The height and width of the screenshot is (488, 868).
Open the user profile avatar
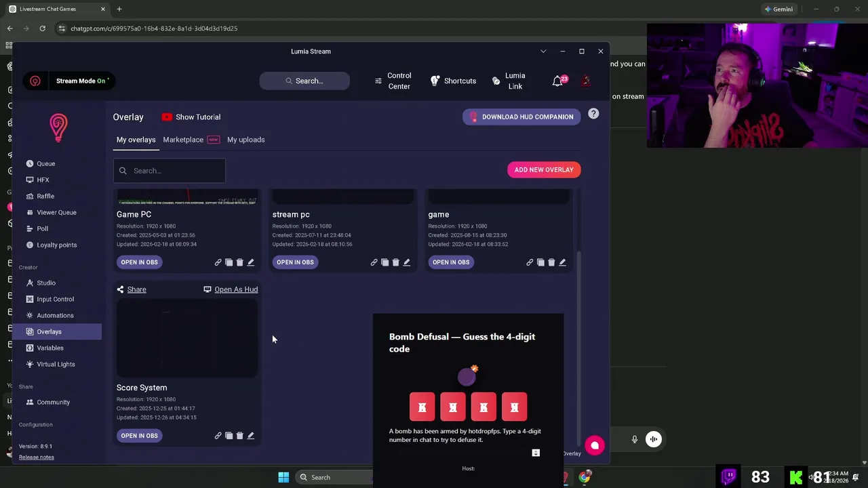(x=586, y=81)
